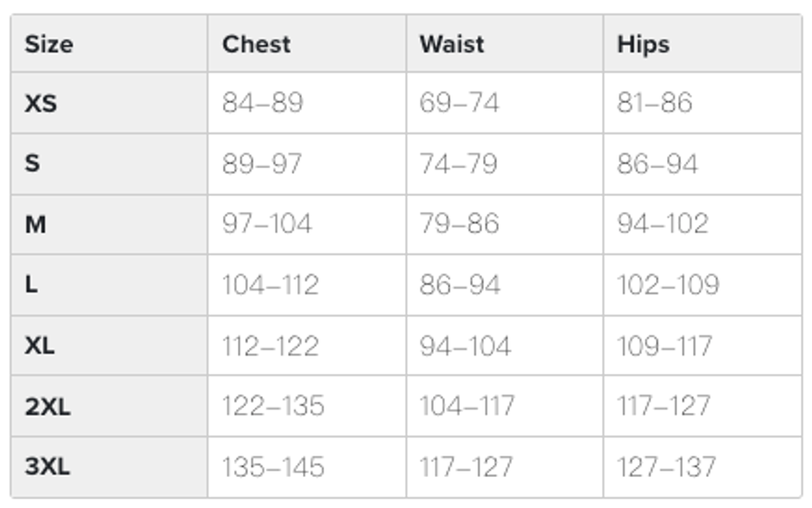
Task: Click chest value 104–112 for L
Action: pos(270,285)
